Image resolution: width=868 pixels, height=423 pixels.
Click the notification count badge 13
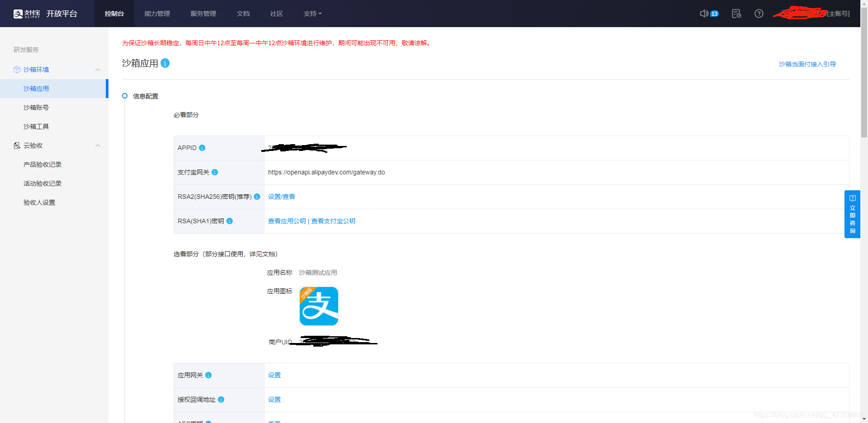714,14
